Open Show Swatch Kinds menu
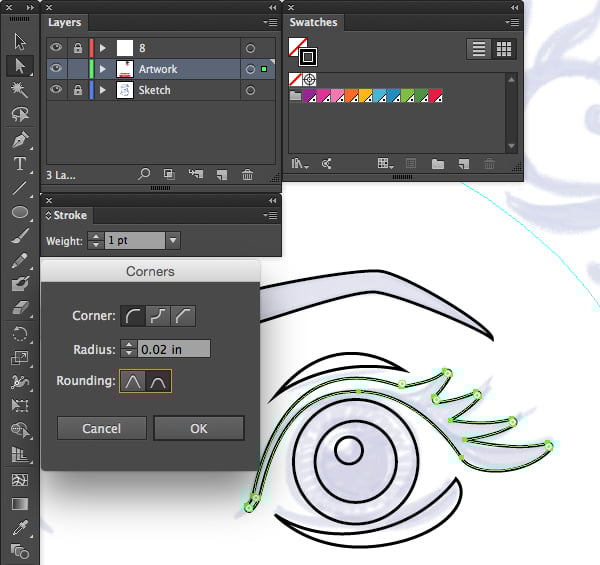The width and height of the screenshot is (600, 565). tap(385, 164)
